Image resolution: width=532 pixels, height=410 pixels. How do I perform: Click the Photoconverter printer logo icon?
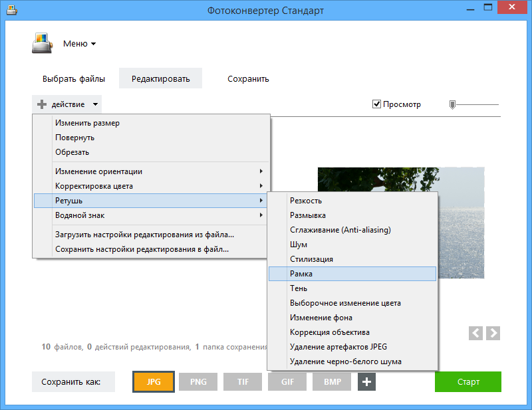[42, 43]
